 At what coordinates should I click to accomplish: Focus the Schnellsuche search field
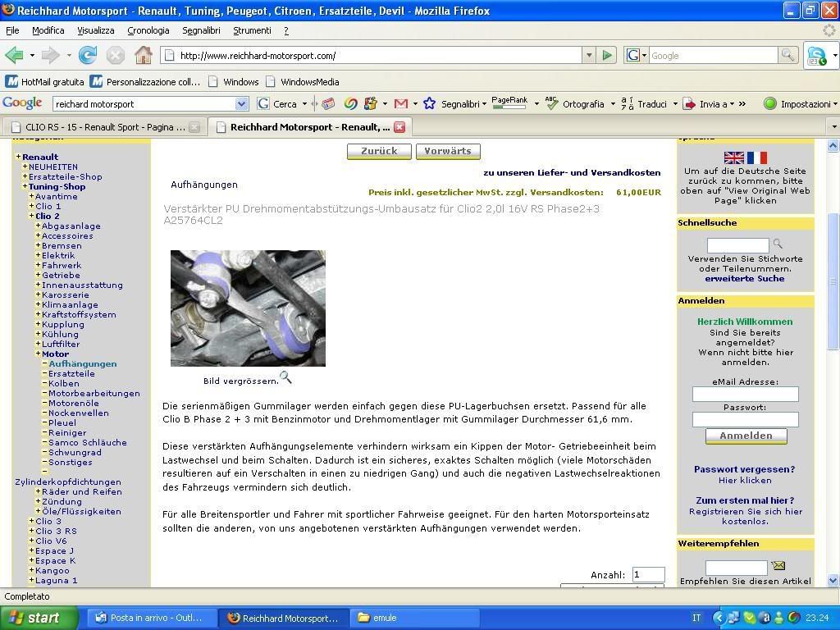pyautogui.click(x=737, y=245)
